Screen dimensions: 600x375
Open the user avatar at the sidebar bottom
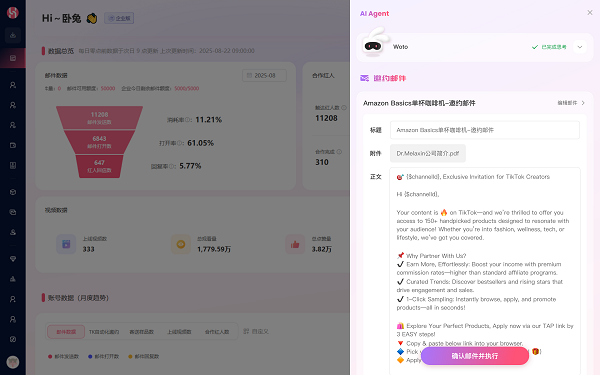(x=13, y=362)
